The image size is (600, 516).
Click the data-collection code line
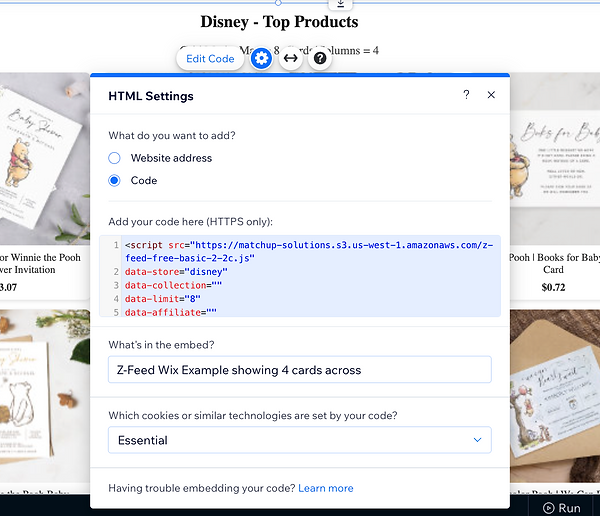tap(173, 285)
